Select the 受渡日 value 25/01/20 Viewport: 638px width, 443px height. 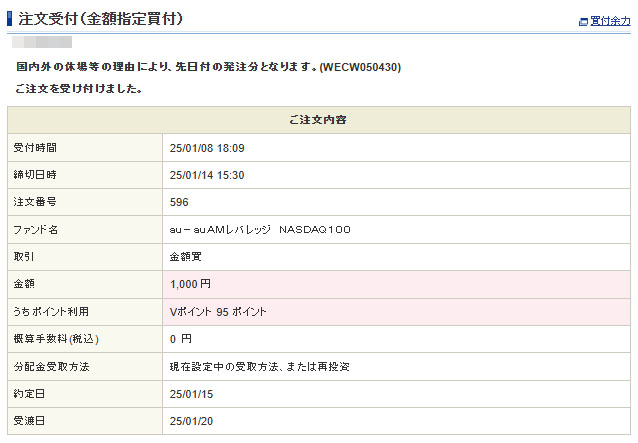click(192, 421)
